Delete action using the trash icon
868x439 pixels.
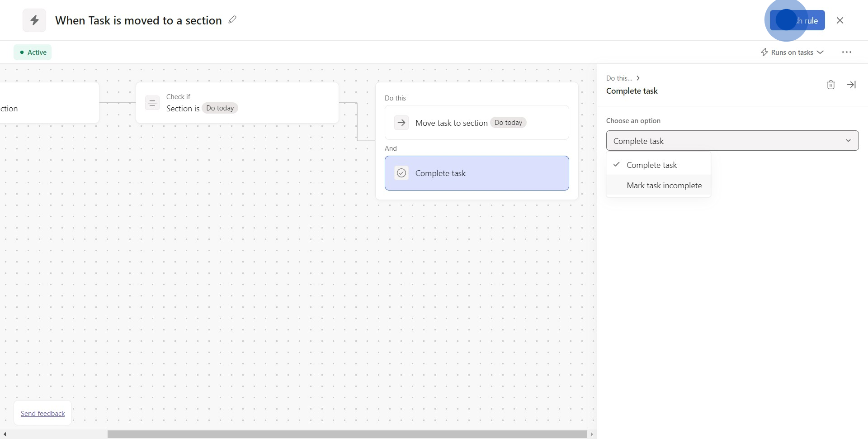click(830, 85)
